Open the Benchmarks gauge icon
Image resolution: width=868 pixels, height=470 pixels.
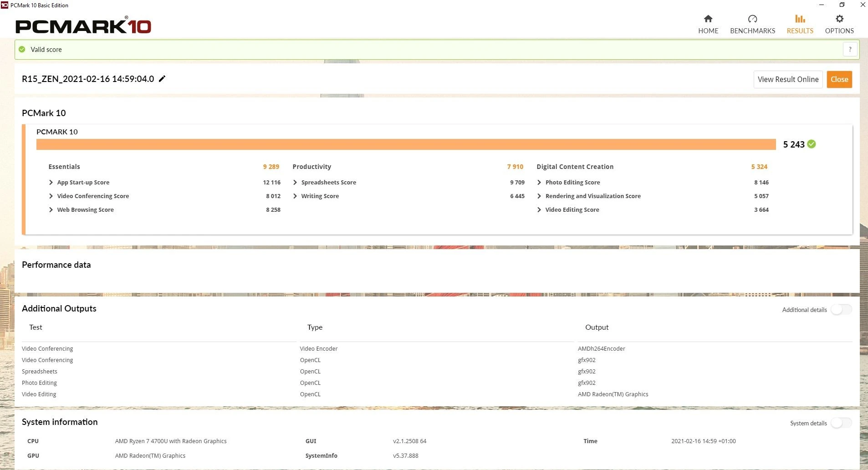click(752, 19)
